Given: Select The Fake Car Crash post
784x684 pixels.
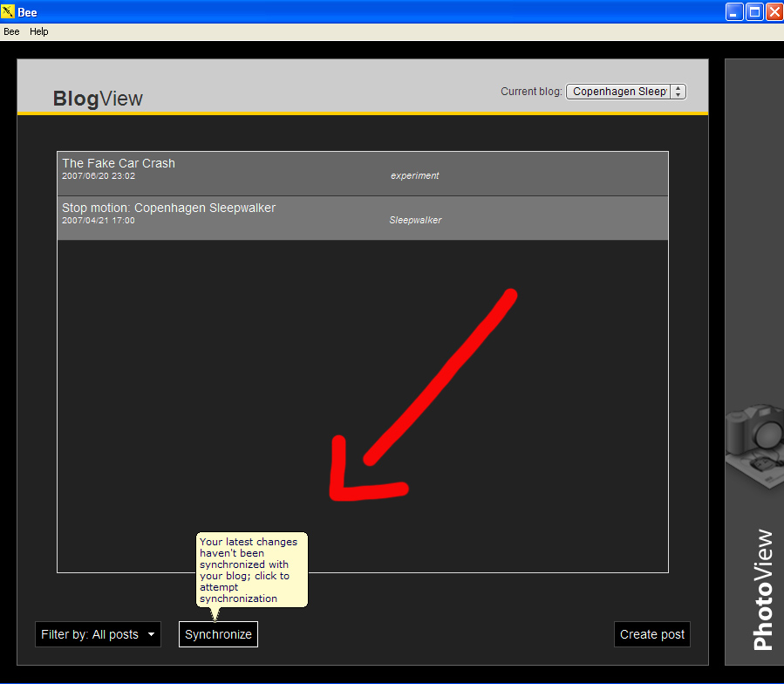Looking at the screenshot, I should pos(363,173).
